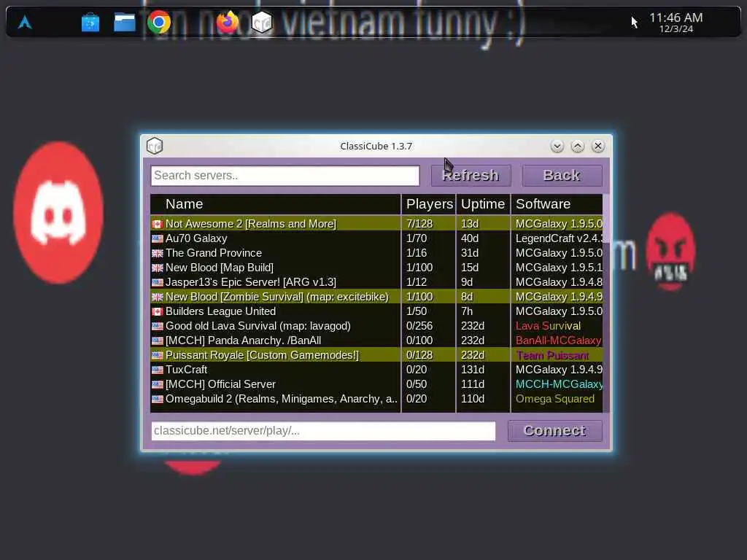Sort servers by the Players column header

pyautogui.click(x=429, y=204)
